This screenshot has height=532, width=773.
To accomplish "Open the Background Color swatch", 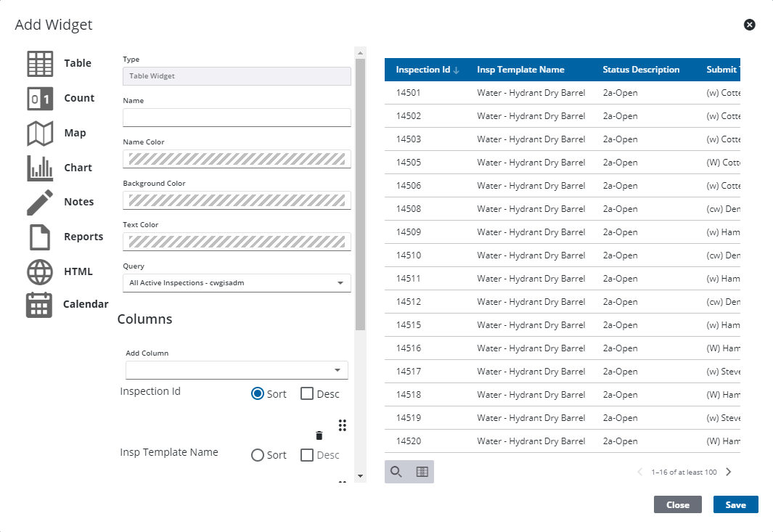I will pos(237,200).
